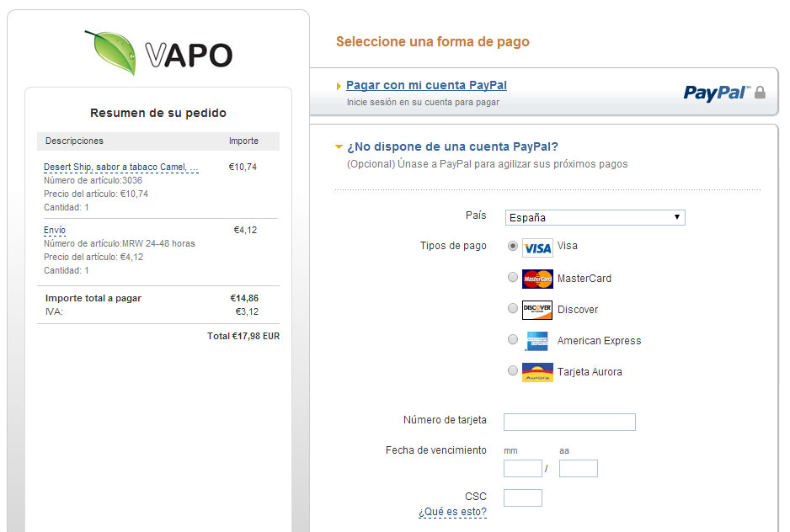Click 'Inicie sesión en su cuenta para pagar' text

tap(423, 102)
